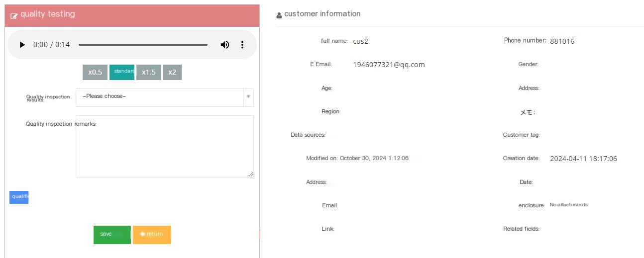Image resolution: width=644 pixels, height=258 pixels.
Task: Seek on the audio progress bar
Action: (x=143, y=45)
